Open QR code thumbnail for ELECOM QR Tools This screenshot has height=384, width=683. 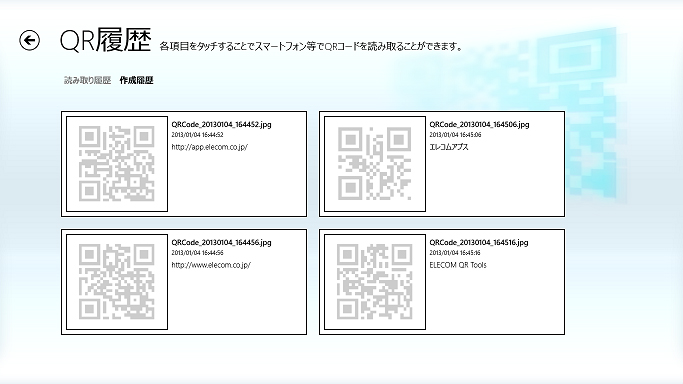(x=375, y=282)
